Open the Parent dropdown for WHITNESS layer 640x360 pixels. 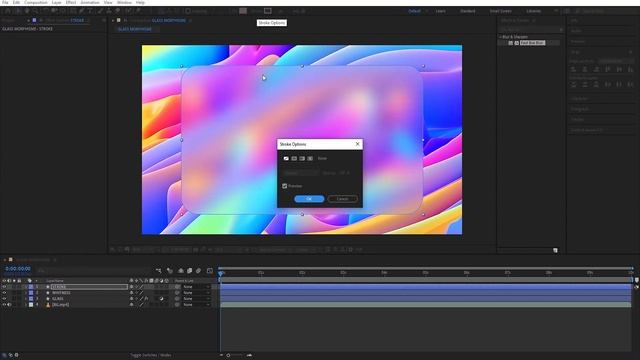(x=196, y=293)
